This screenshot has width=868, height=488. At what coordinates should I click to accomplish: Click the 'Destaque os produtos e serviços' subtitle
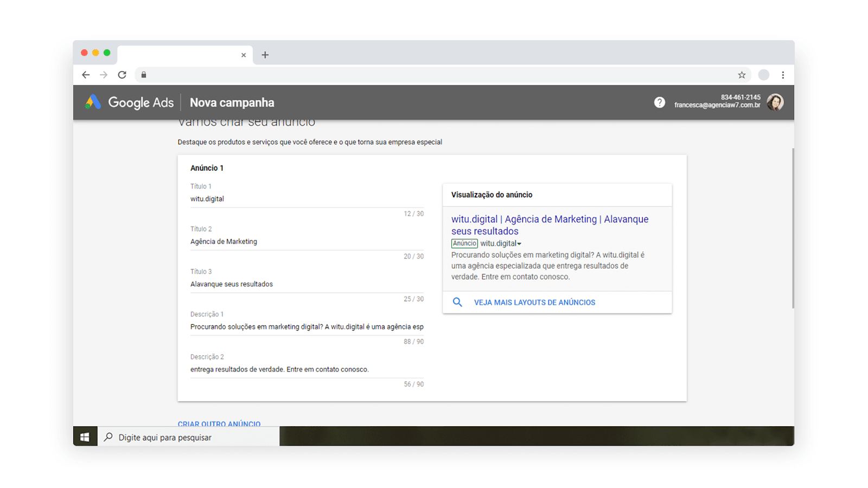click(310, 142)
